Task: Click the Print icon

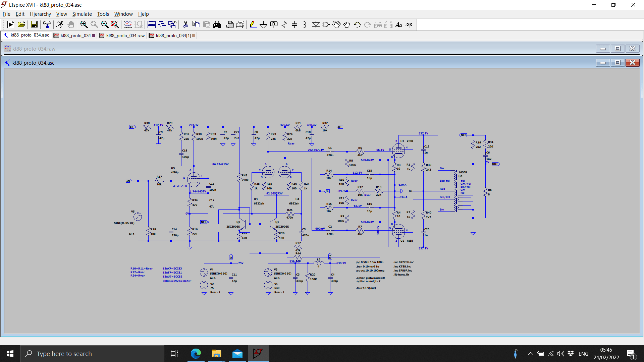Action: pyautogui.click(x=240, y=24)
